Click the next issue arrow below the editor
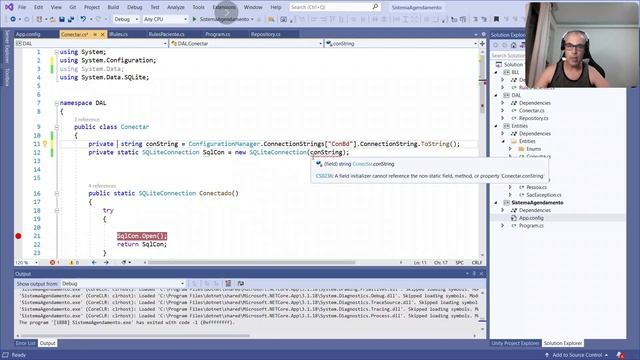The image size is (640, 360). 106,262
